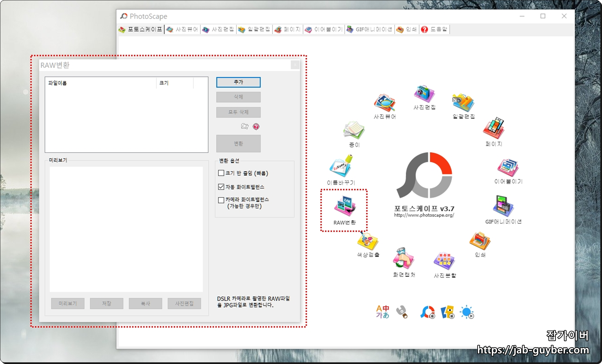
Task: Switch to the 일괄편집 tab
Action: pos(255,29)
